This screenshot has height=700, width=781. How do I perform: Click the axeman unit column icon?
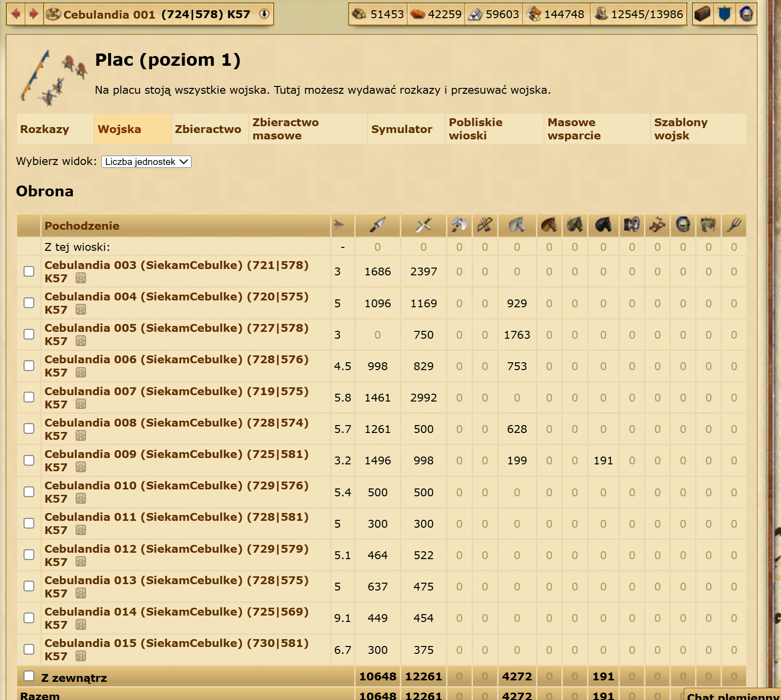coord(459,225)
